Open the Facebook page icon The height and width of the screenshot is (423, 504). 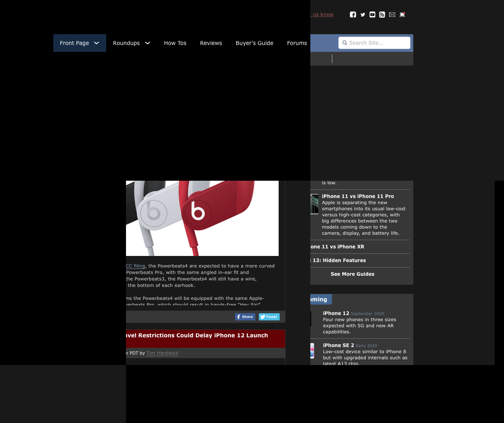[x=353, y=14]
